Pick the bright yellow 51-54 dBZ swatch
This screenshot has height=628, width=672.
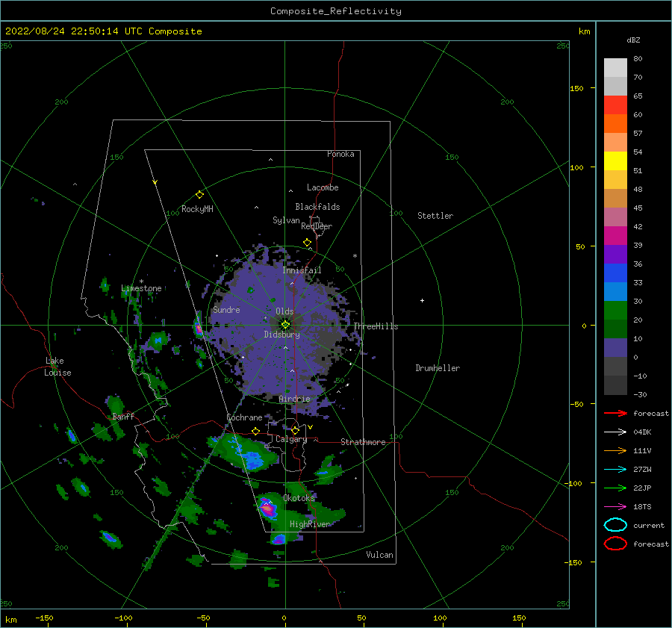pos(615,161)
